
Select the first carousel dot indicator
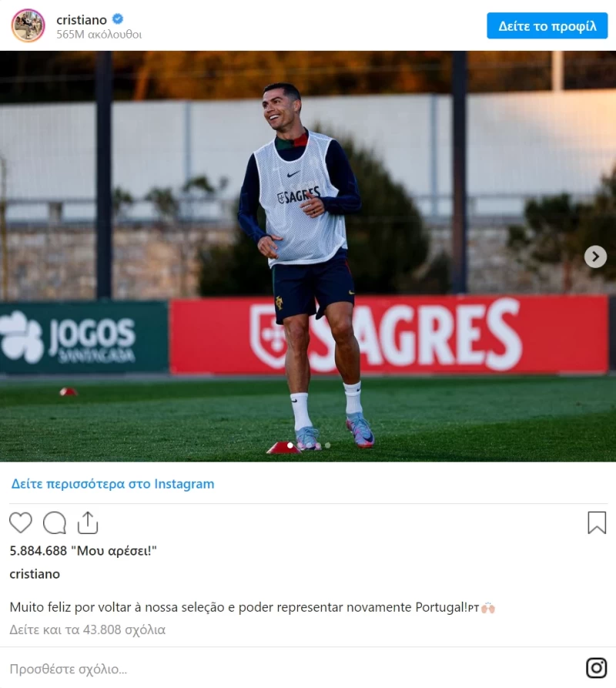(290, 446)
